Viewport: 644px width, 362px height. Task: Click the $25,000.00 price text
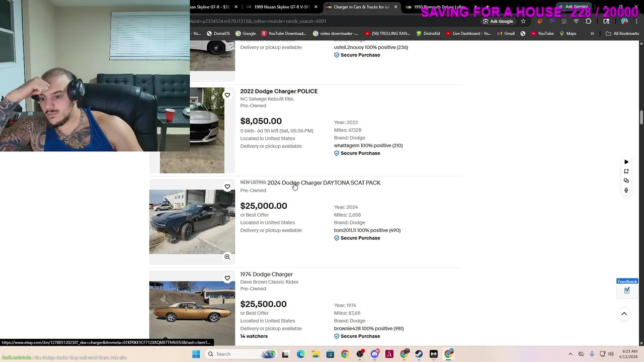[x=264, y=206]
